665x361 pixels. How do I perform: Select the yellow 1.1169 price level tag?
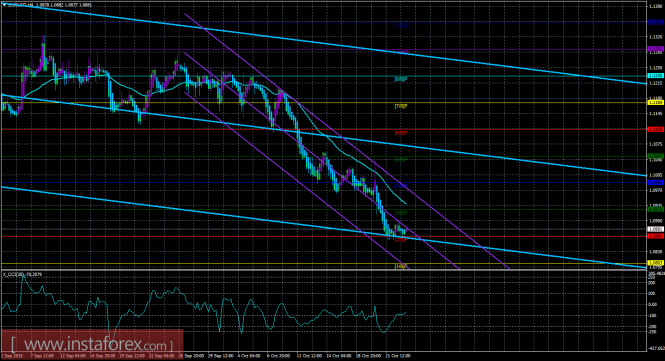[656, 102]
